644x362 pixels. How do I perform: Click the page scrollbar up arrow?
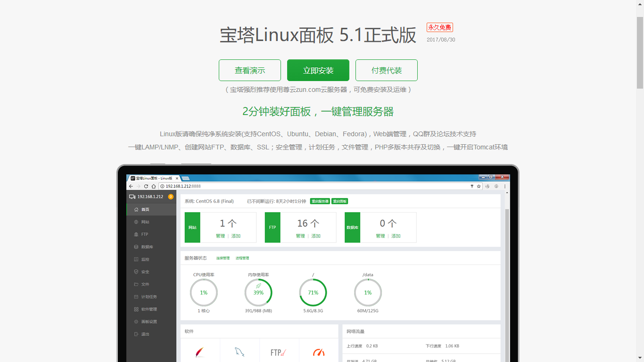coord(640,4)
